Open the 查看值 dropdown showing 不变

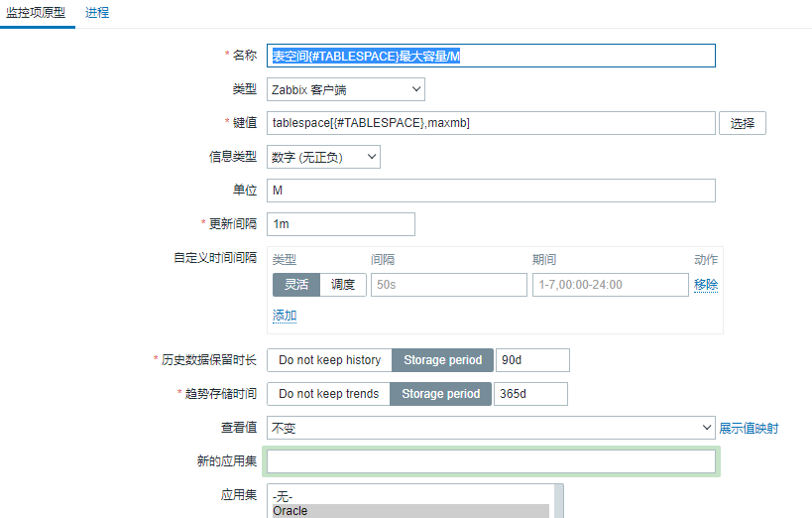point(491,428)
